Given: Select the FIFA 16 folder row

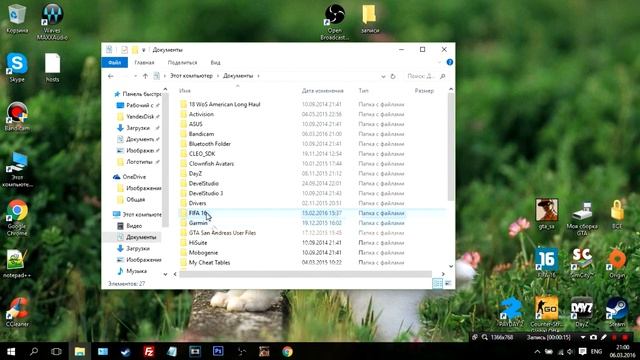Looking at the screenshot, I should pos(312,213).
